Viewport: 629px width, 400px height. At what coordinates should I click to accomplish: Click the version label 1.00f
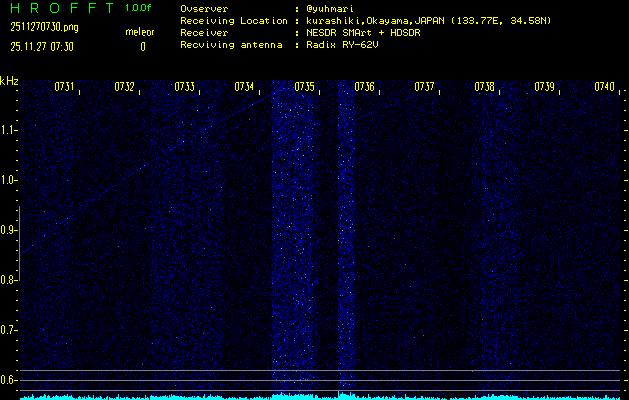[x=138, y=8]
